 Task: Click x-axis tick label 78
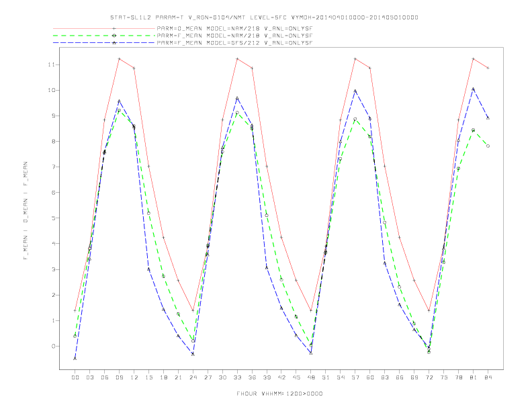click(x=459, y=377)
